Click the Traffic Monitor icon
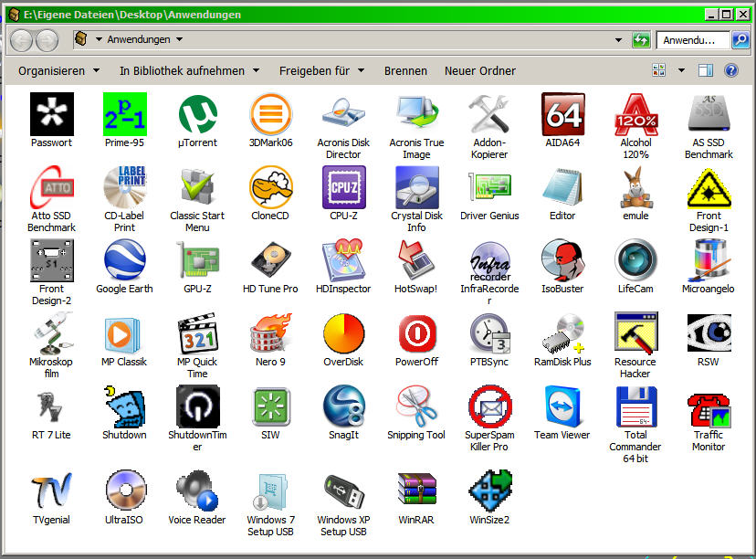 pyautogui.click(x=709, y=411)
